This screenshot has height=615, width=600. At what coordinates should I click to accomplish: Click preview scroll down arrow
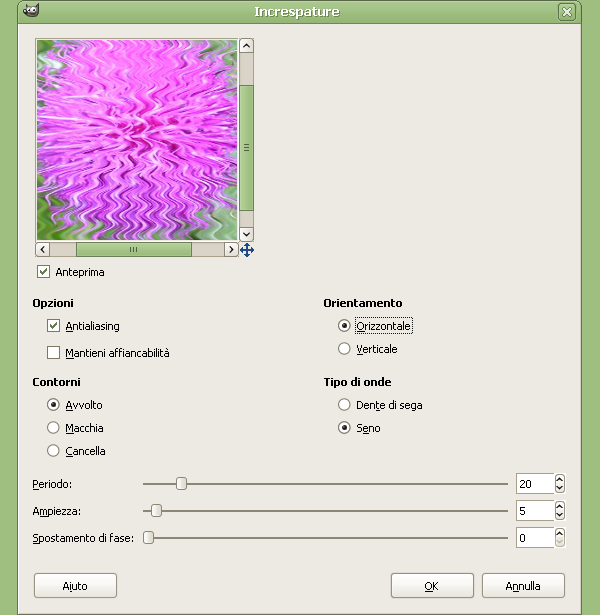(x=246, y=233)
